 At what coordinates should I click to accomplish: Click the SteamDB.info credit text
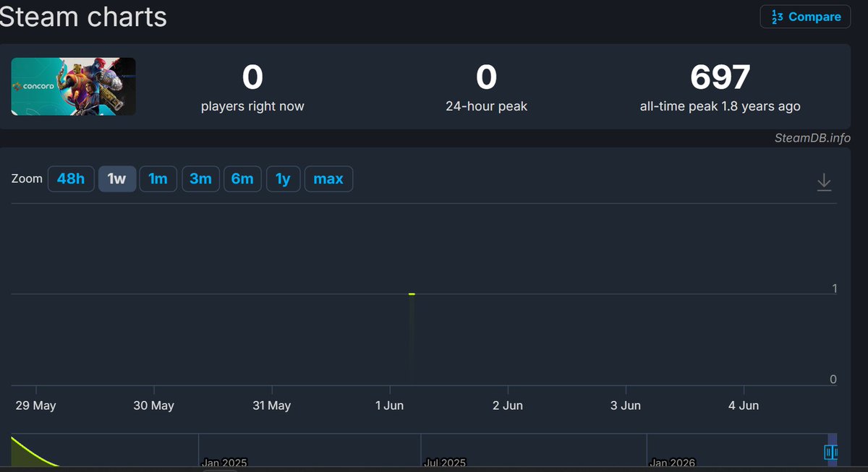(812, 138)
